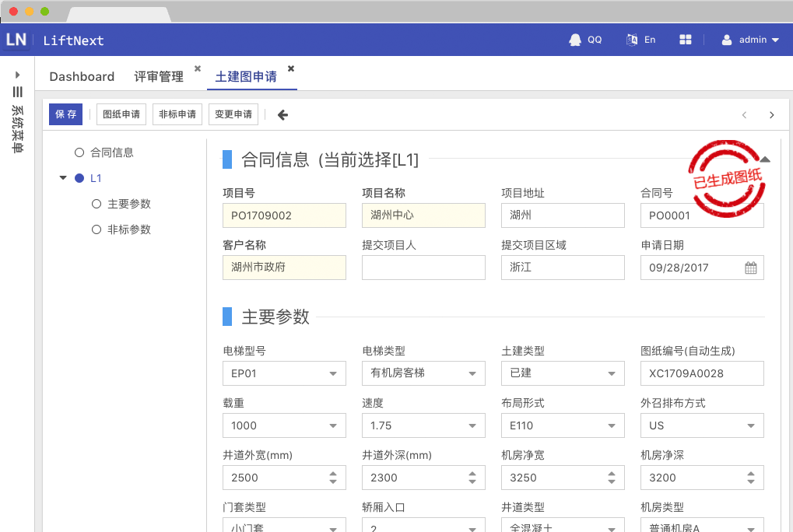Switch to the Dashboard tab
Image resolution: width=793 pixels, height=532 pixels.
[82, 76]
